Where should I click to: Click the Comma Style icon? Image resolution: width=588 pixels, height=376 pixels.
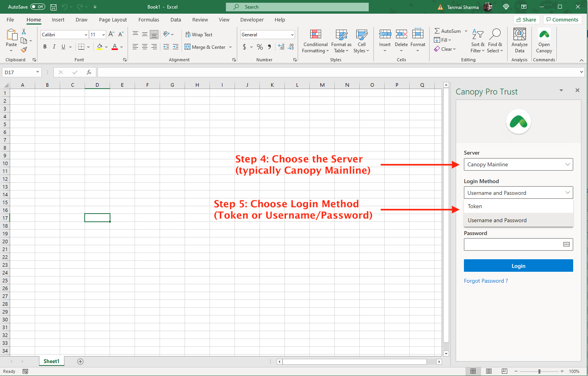[269, 47]
